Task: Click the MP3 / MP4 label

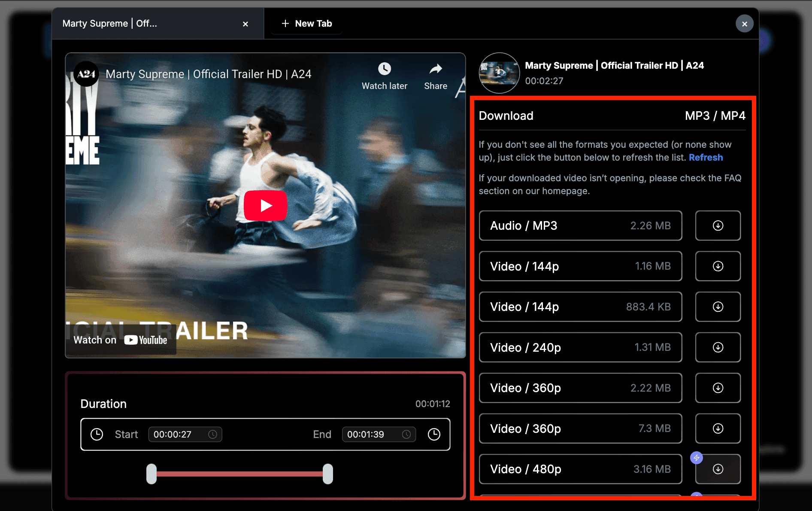Action: point(715,116)
